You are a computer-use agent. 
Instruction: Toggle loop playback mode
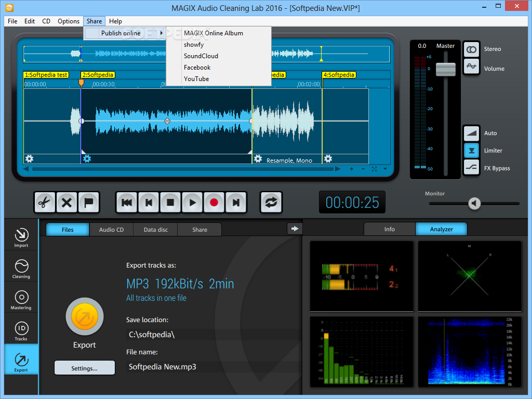271,203
